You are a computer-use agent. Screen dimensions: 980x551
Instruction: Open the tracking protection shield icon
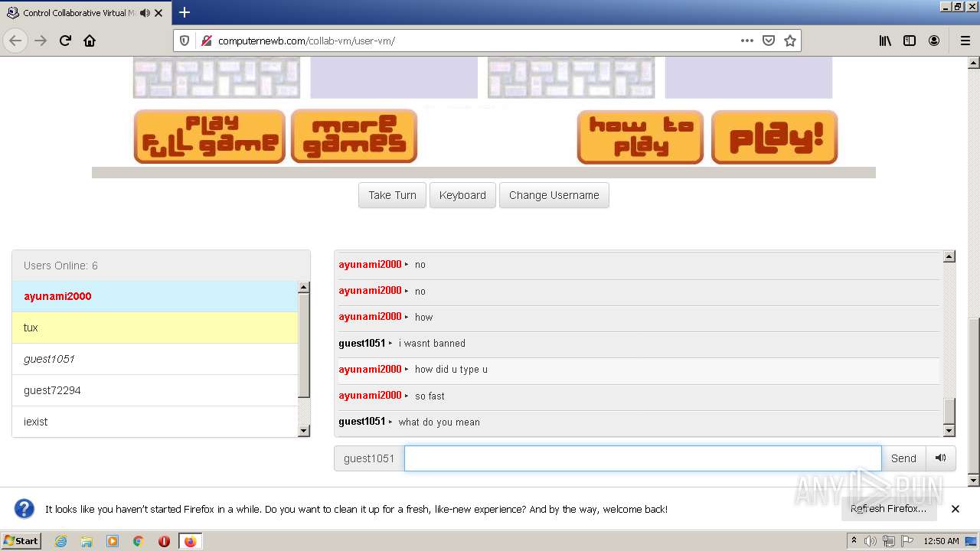(185, 41)
